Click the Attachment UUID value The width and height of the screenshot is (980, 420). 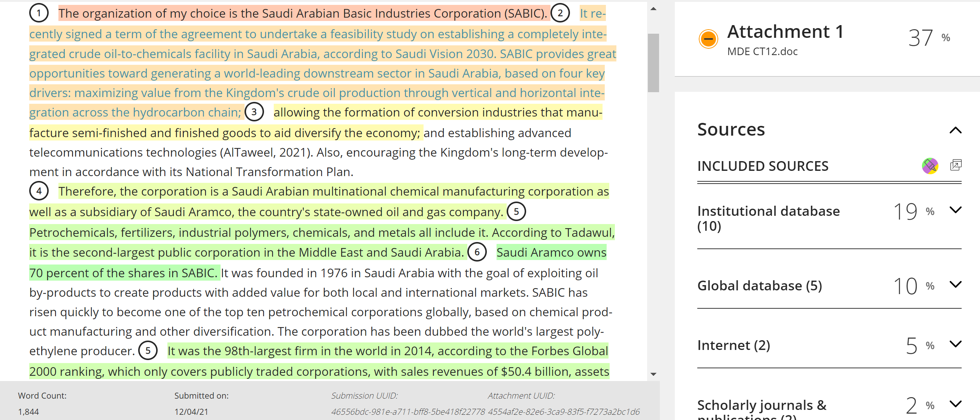[x=564, y=411]
